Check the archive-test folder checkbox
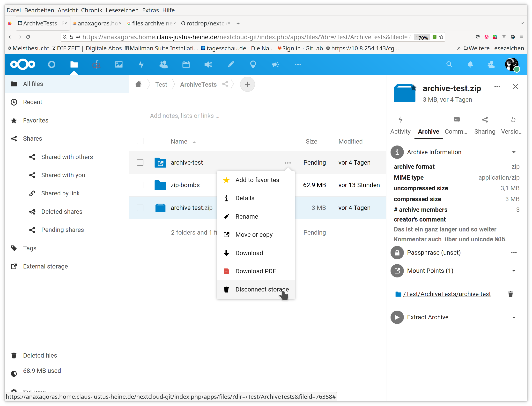This screenshot has height=406, width=532. 140,162
